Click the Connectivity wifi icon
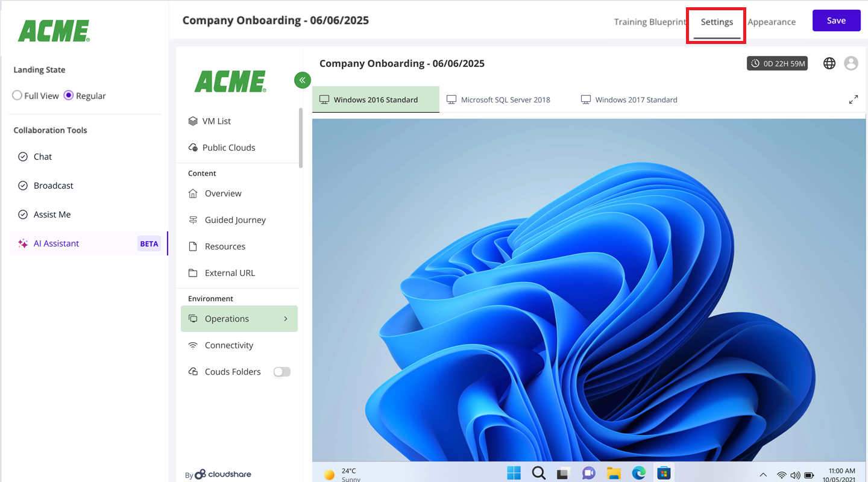The image size is (868, 482). pyautogui.click(x=193, y=345)
